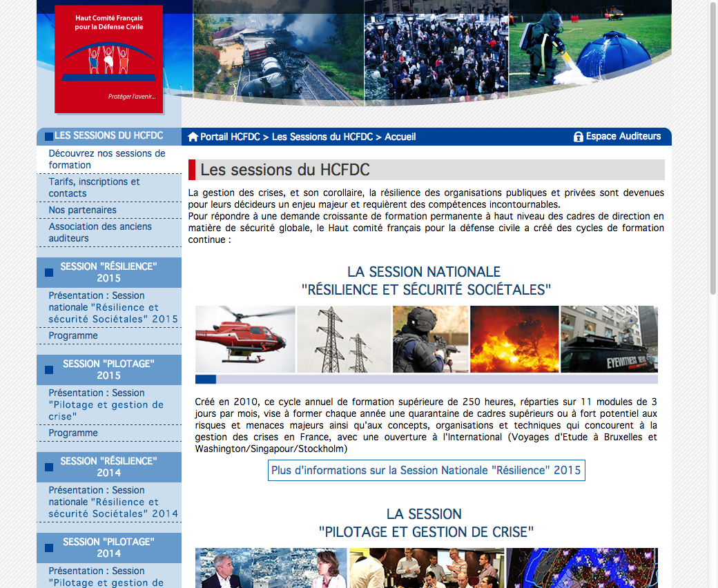Click the red HCFDC logo
This screenshot has width=718, height=588.
click(108, 59)
